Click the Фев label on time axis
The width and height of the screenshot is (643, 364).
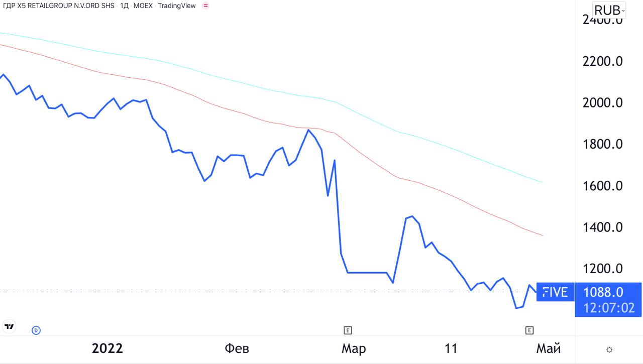click(x=237, y=348)
